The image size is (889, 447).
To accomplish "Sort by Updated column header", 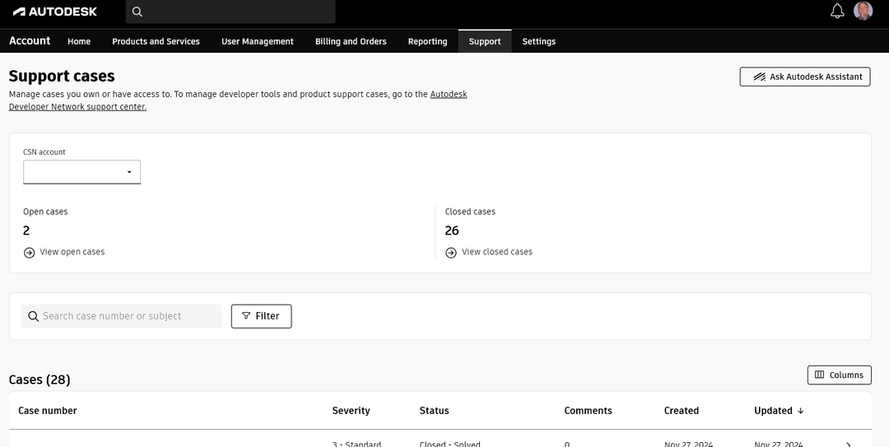I will 773,411.
